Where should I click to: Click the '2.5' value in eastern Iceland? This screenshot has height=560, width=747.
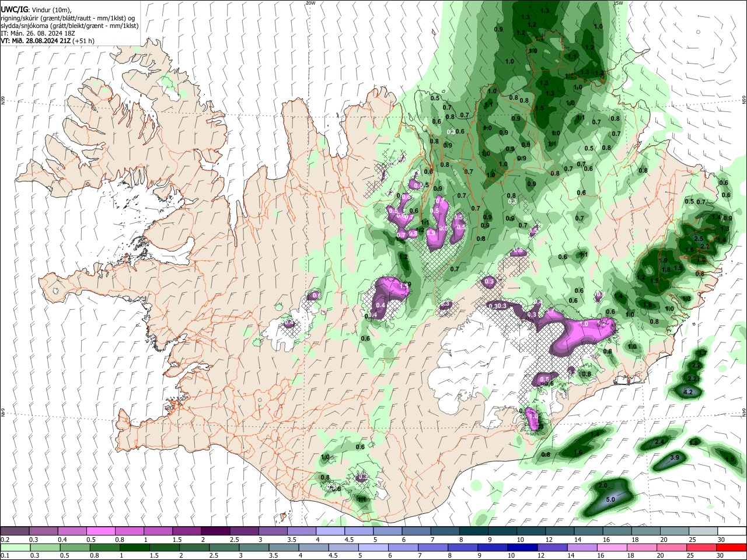tap(699, 239)
